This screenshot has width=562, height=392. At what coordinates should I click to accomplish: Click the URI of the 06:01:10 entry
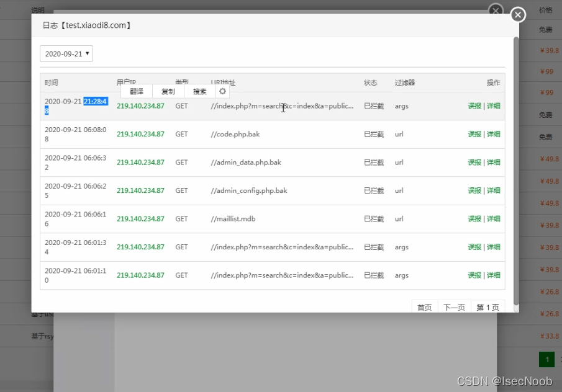[282, 275]
